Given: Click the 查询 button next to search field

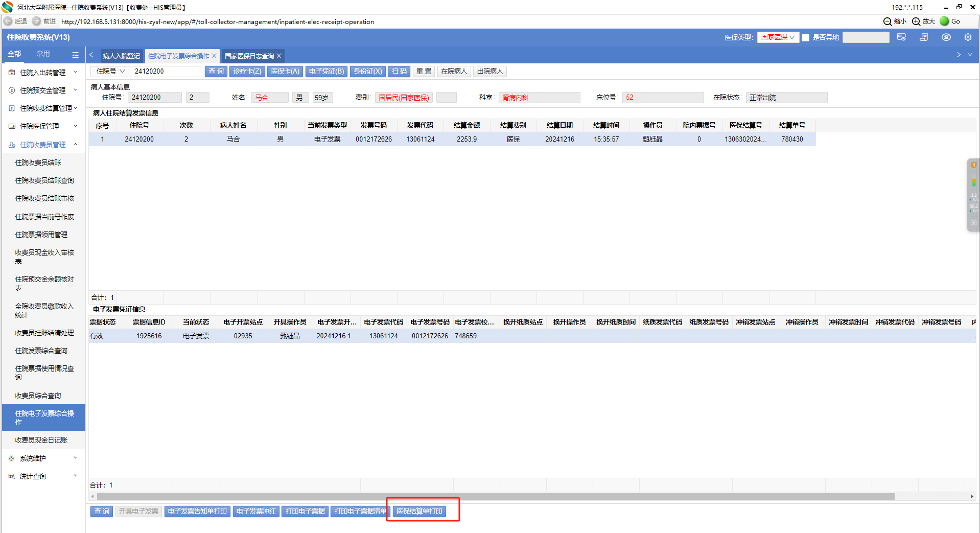Looking at the screenshot, I should pyautogui.click(x=216, y=72).
